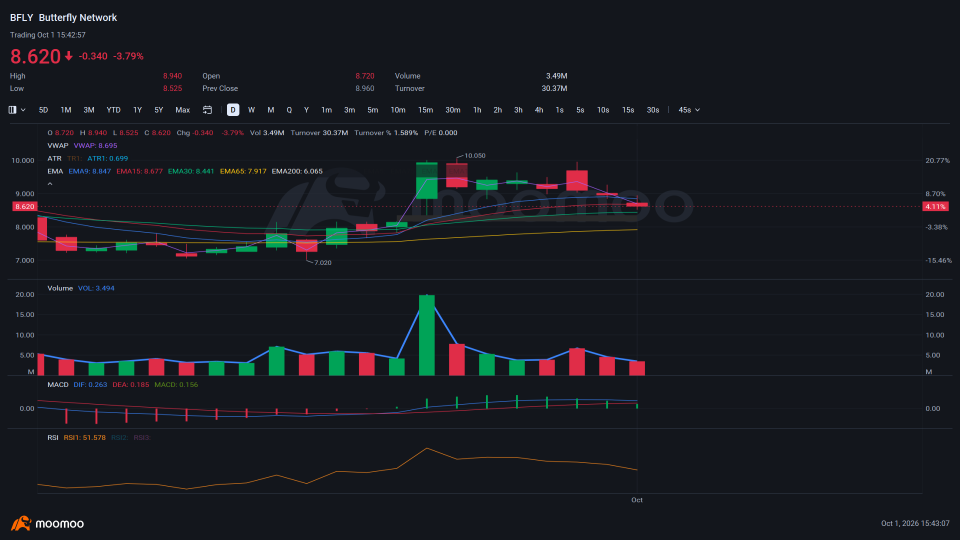Switch to 1h candle interval
960x540 pixels.
[x=477, y=110]
